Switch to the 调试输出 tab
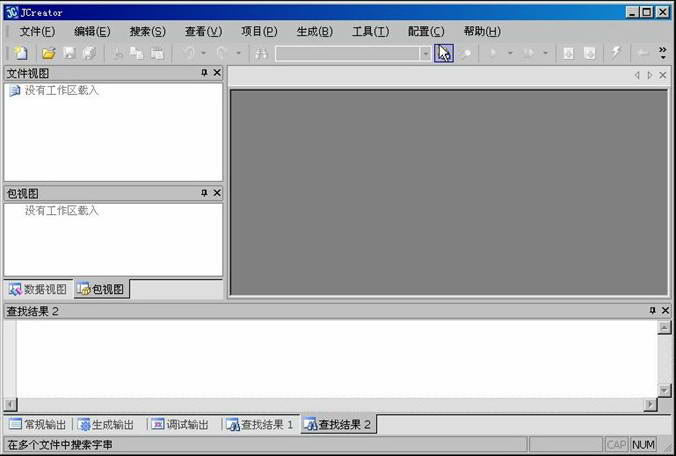 pyautogui.click(x=180, y=425)
